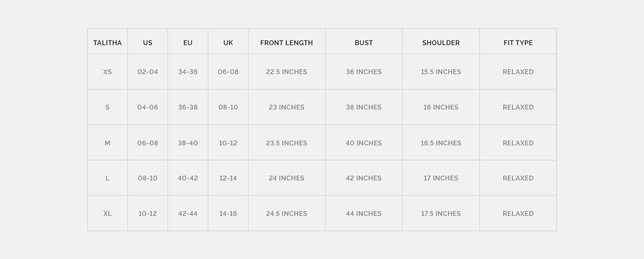The image size is (644, 259).
Task: Click the 24.5 INCHES front length cell
Action: tap(286, 213)
